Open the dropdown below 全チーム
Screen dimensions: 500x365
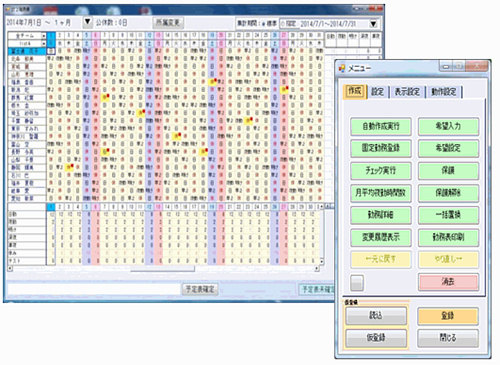click(43, 44)
